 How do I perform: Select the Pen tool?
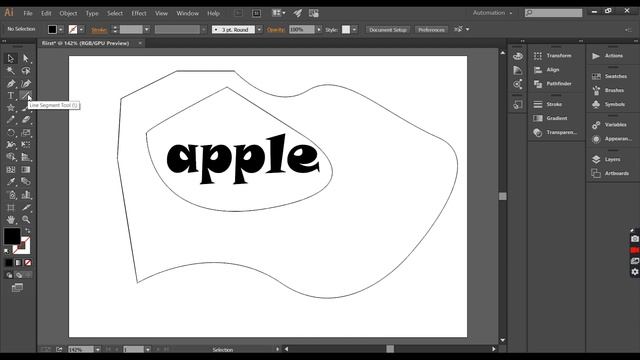11,83
